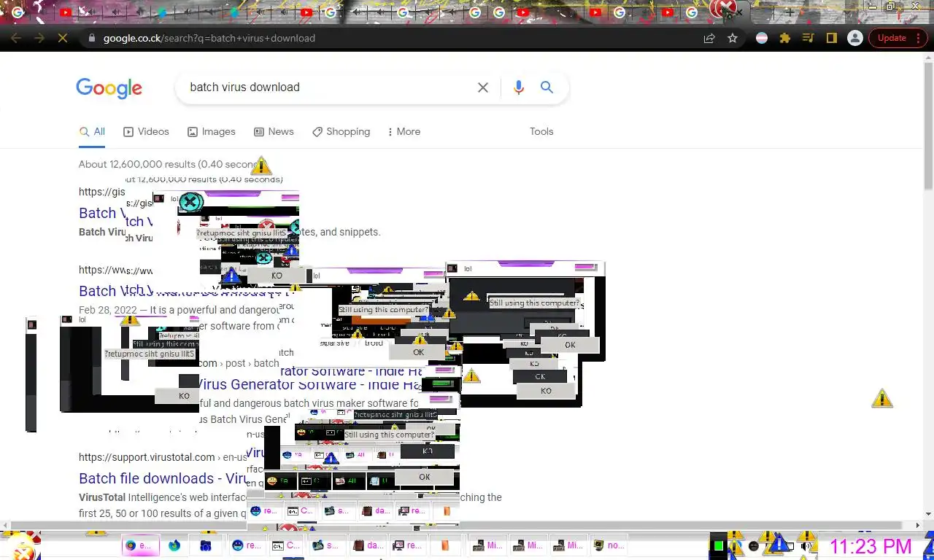Switch to the Videos tab
The width and height of the screenshot is (934, 560).
click(x=146, y=131)
